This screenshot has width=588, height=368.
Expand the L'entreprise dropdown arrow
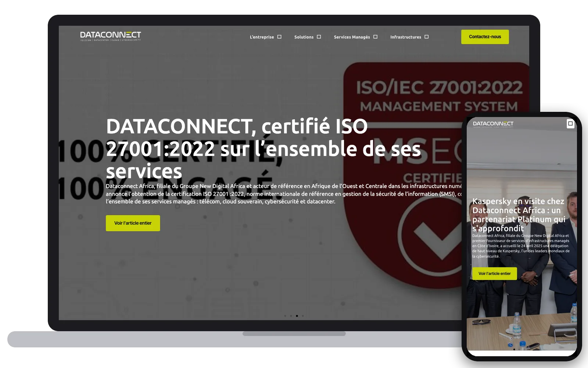[x=279, y=37]
